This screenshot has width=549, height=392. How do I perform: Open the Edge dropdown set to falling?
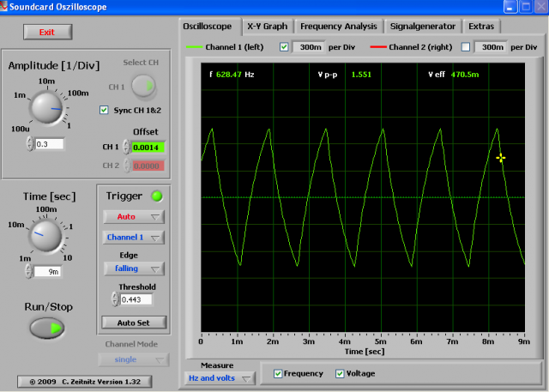pyautogui.click(x=134, y=268)
